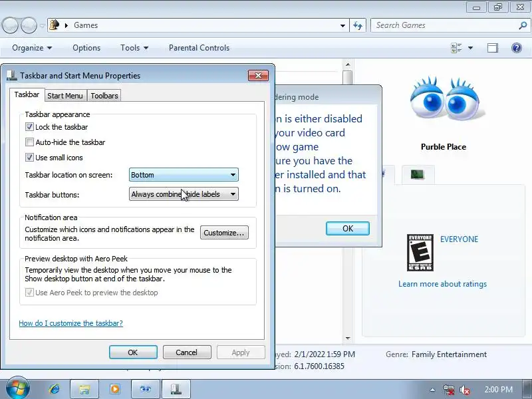Open How do I customize the taskbar link

(x=71, y=323)
